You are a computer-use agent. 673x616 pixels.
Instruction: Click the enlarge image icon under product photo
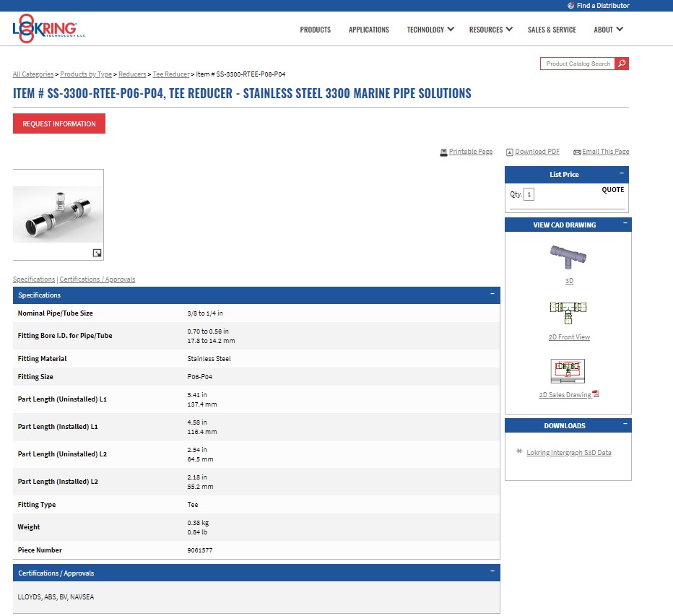[97, 253]
